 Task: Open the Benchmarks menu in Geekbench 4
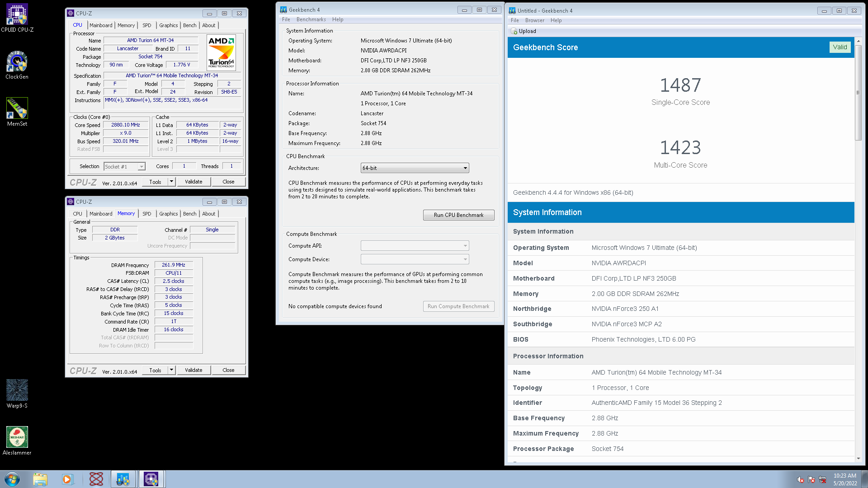(x=311, y=19)
